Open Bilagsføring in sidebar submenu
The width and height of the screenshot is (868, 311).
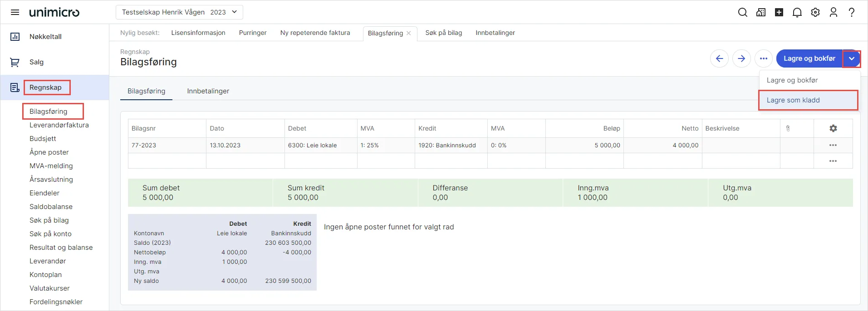pyautogui.click(x=49, y=112)
